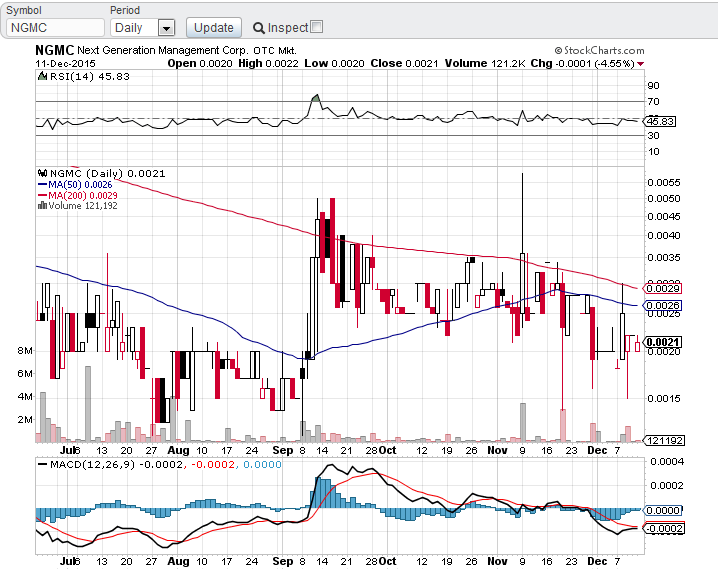Image resolution: width=718 pixels, height=576 pixels.
Task: Open the Period dropdown arrow
Action: [x=166, y=28]
